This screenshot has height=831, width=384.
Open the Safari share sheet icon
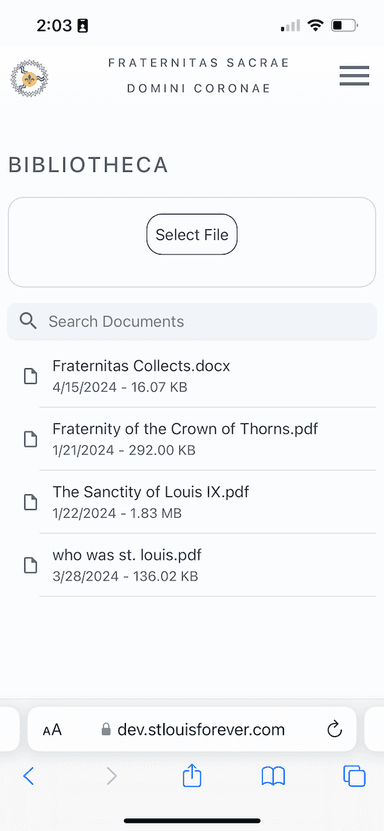click(x=192, y=776)
